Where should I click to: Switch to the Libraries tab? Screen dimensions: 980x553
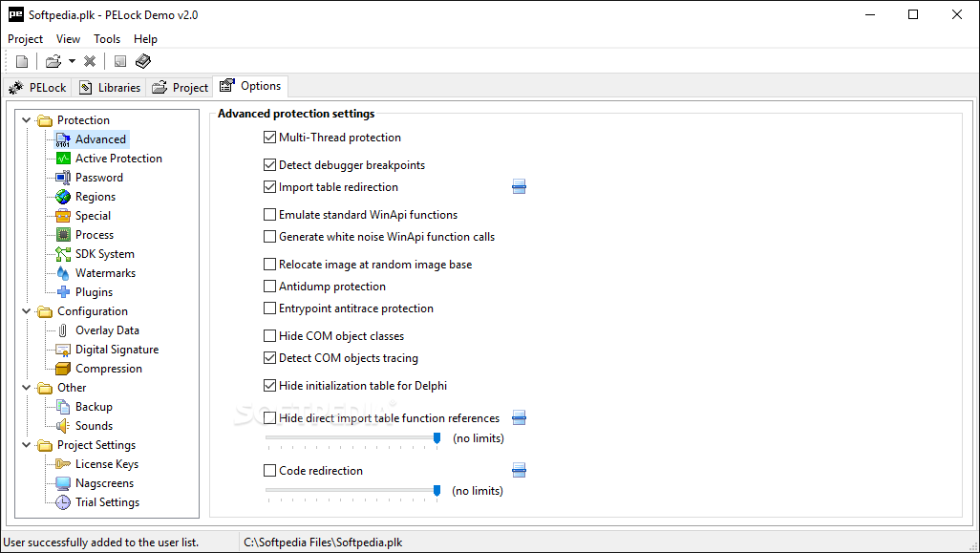pyautogui.click(x=110, y=88)
